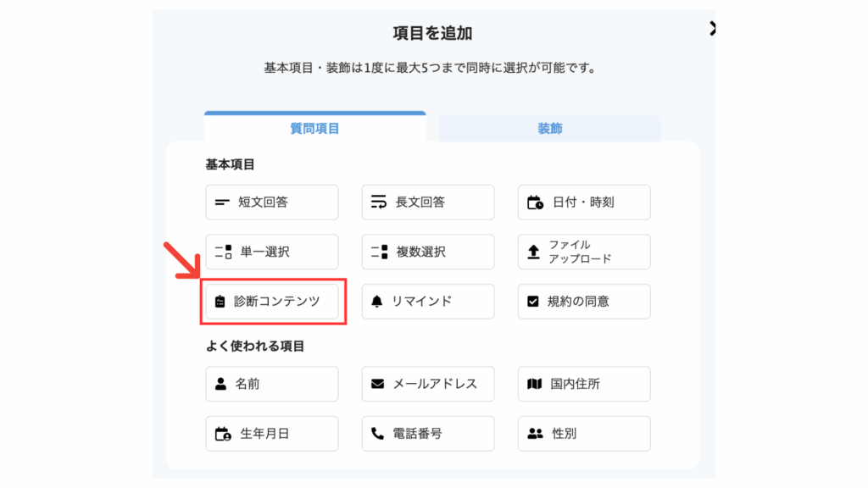Image resolution: width=868 pixels, height=488 pixels.
Task: Click the upload arrow icon for ファイルアップロード
Action: pyautogui.click(x=533, y=252)
